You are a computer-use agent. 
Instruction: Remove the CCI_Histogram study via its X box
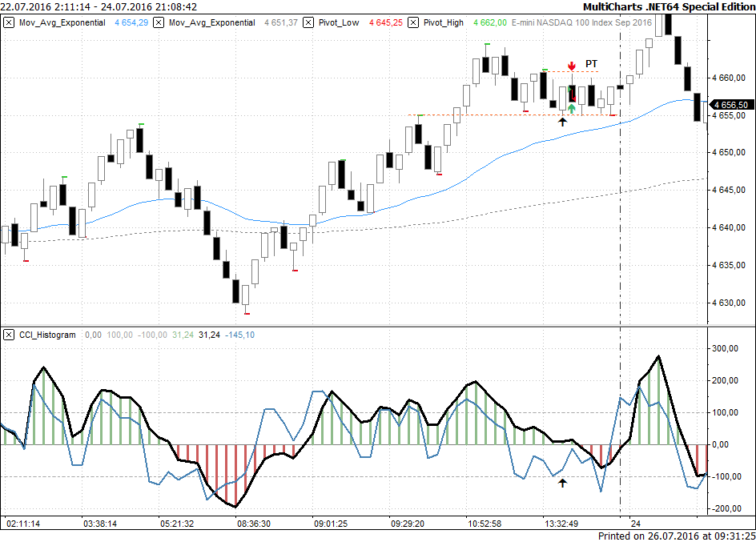[x=9, y=335]
